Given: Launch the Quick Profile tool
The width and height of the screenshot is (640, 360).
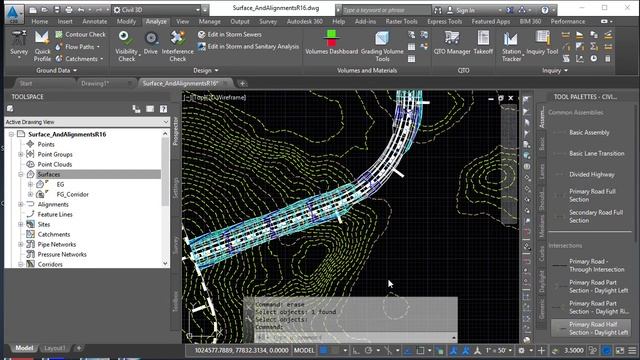Looking at the screenshot, I should (42, 46).
